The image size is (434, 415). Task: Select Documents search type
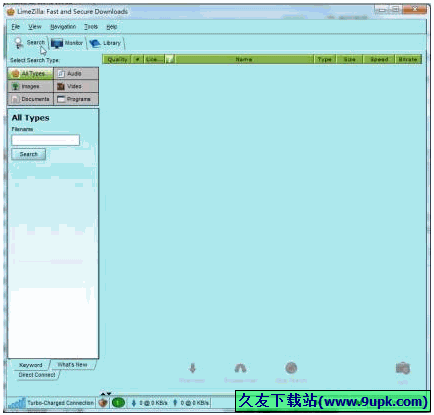pos(30,99)
